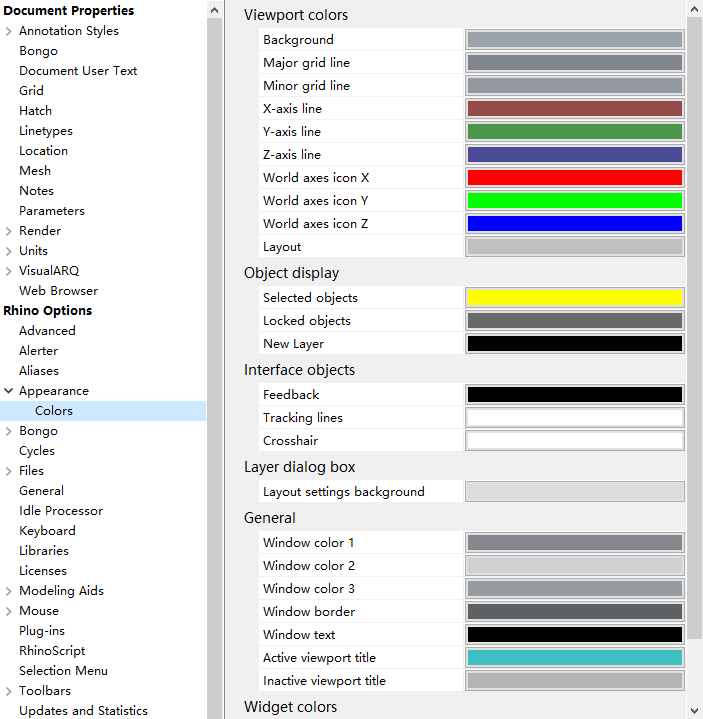Open the Keyboard options page
The width and height of the screenshot is (703, 719).
[x=47, y=531]
